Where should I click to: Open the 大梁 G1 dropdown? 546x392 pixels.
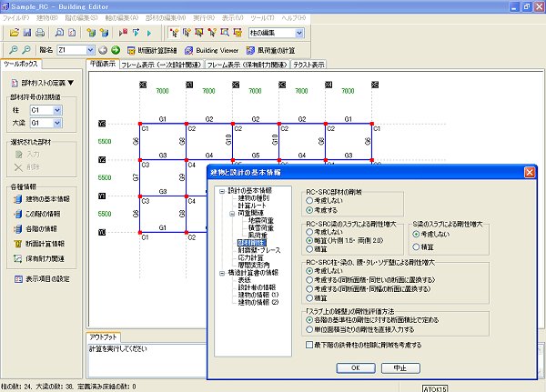(57, 123)
